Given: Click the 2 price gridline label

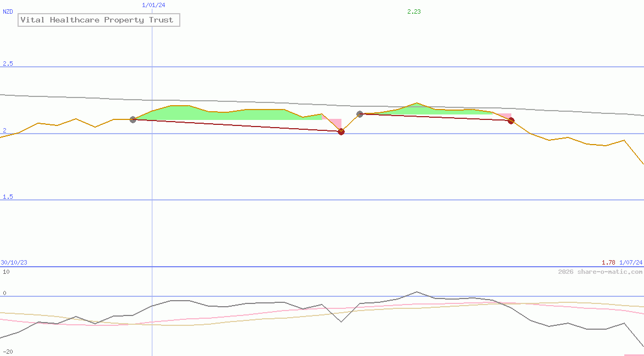Looking at the screenshot, I should [4, 130].
